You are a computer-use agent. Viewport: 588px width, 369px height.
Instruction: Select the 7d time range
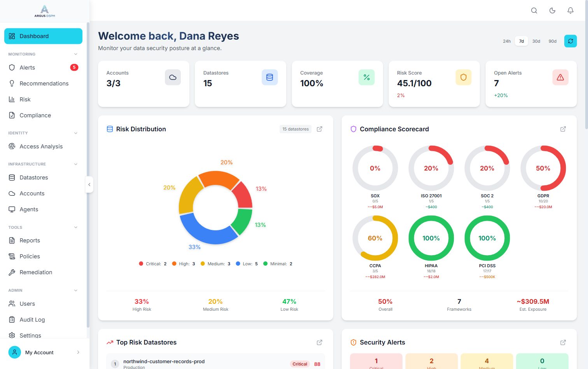pos(521,41)
